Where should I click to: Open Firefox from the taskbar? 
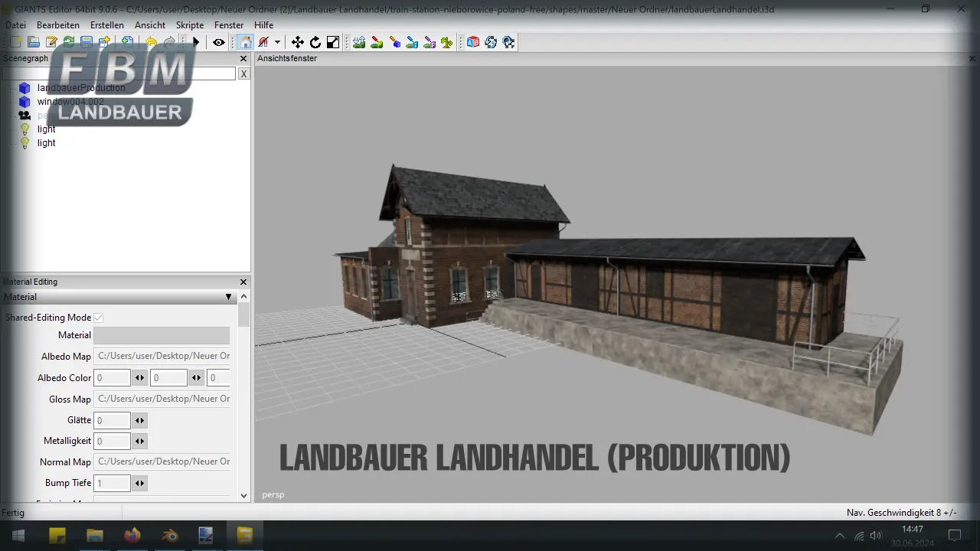[x=132, y=536]
